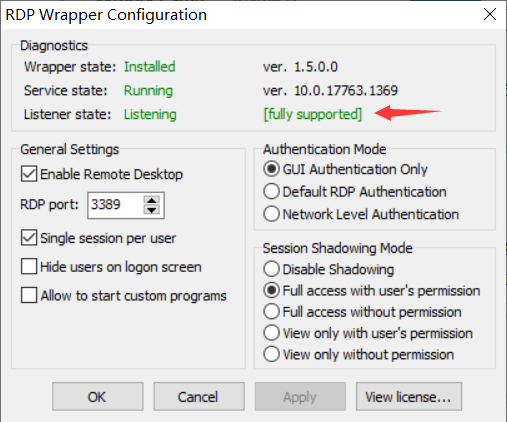
Task: Increase RDP port with up arrow
Action: (x=152, y=200)
